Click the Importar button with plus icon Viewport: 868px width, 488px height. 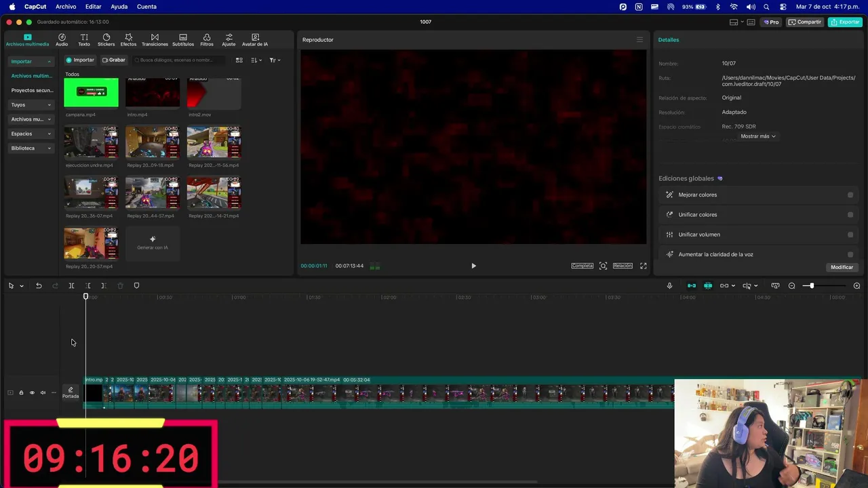coord(80,60)
